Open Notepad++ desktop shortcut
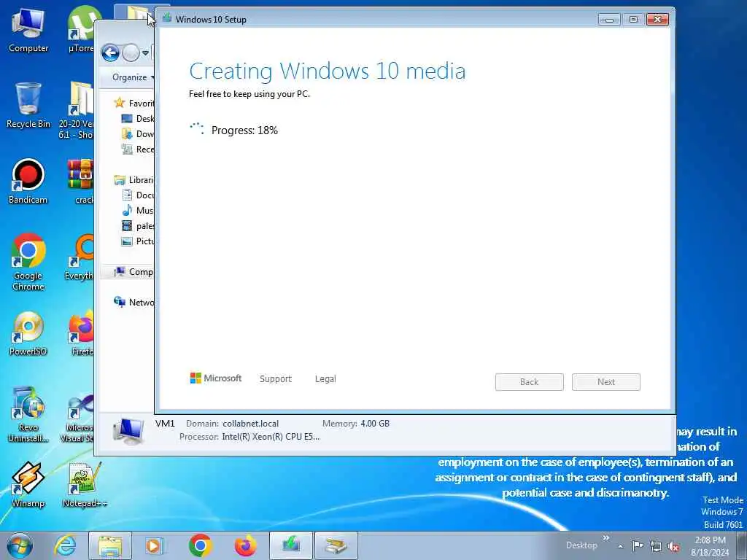The height and width of the screenshot is (560, 747). (x=85, y=485)
